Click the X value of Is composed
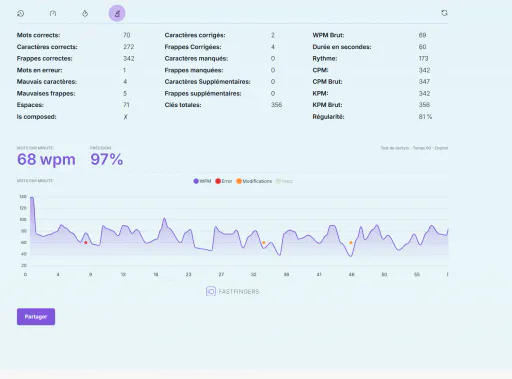Viewport: 512px width, 379px height. tap(125, 117)
